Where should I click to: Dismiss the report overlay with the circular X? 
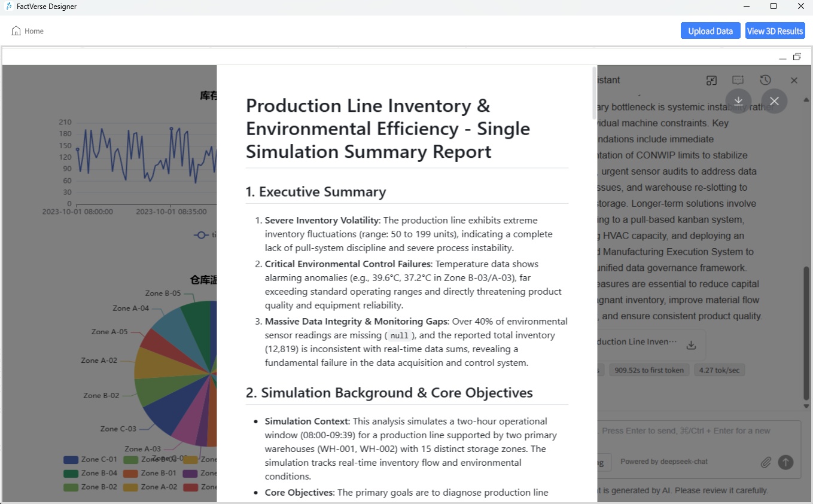[774, 101]
